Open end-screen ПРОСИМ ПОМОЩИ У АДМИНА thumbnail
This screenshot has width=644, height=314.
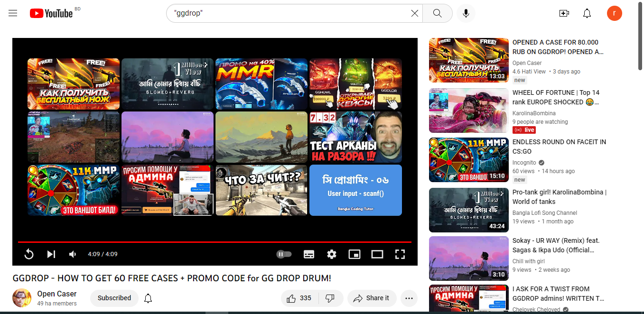(x=168, y=190)
